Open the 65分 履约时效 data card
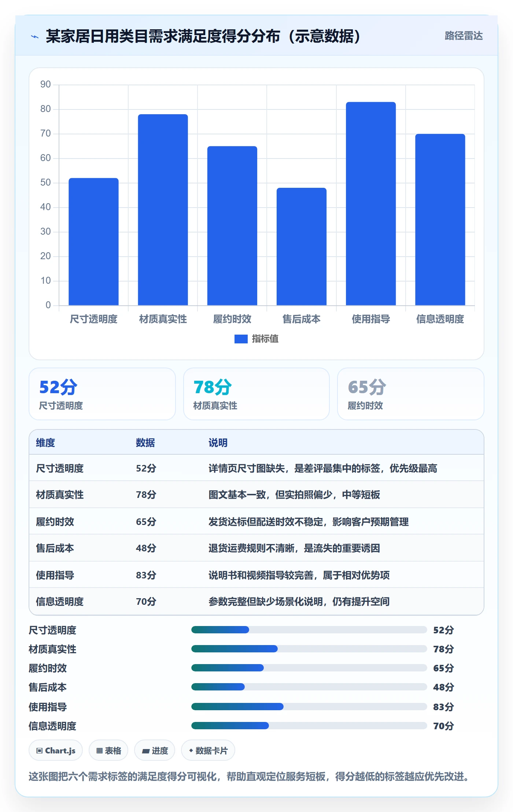 click(x=410, y=394)
